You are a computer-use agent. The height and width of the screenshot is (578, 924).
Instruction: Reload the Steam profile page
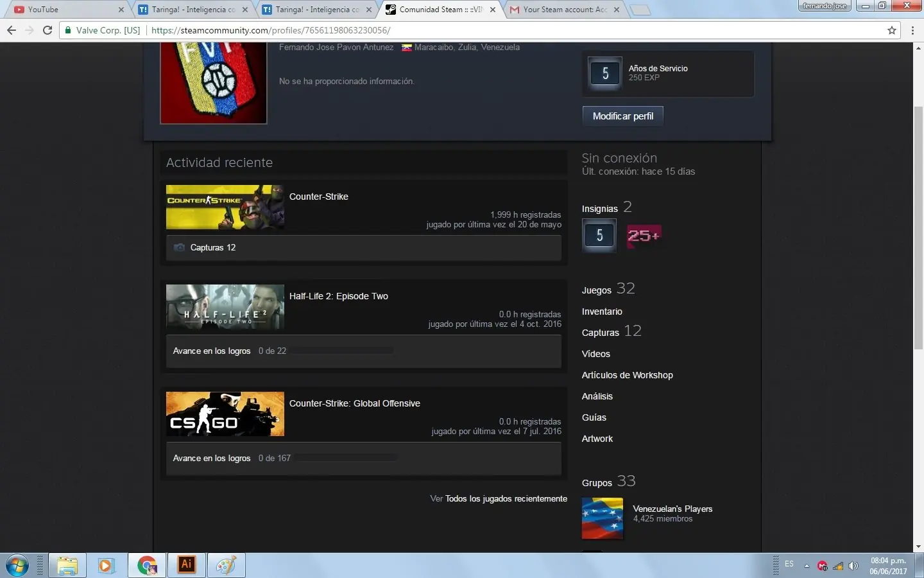(47, 30)
